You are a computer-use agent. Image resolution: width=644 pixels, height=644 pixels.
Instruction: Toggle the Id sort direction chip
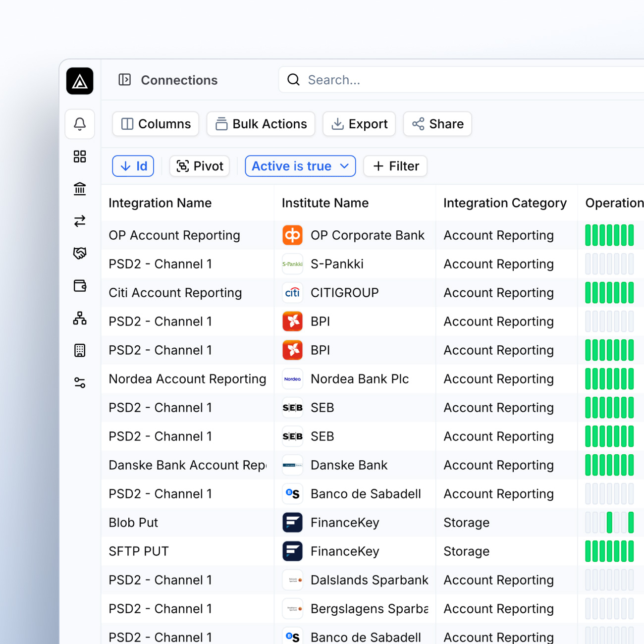pyautogui.click(x=133, y=166)
